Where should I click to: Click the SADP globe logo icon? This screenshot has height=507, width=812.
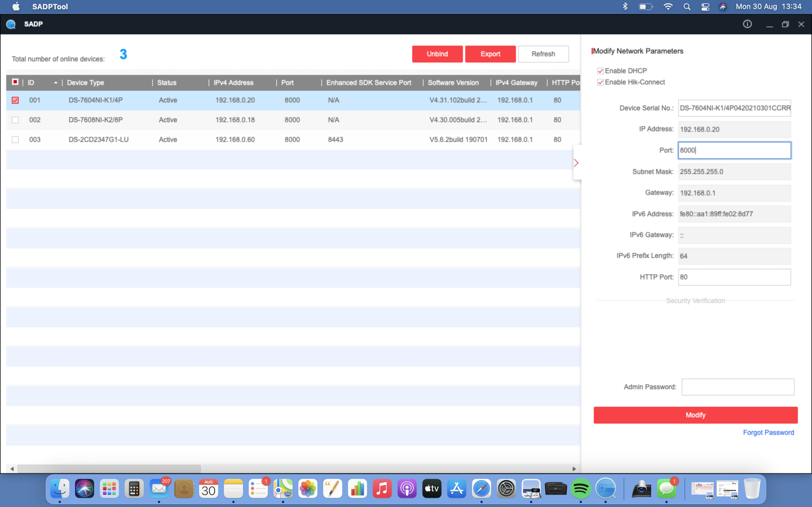[x=11, y=24]
